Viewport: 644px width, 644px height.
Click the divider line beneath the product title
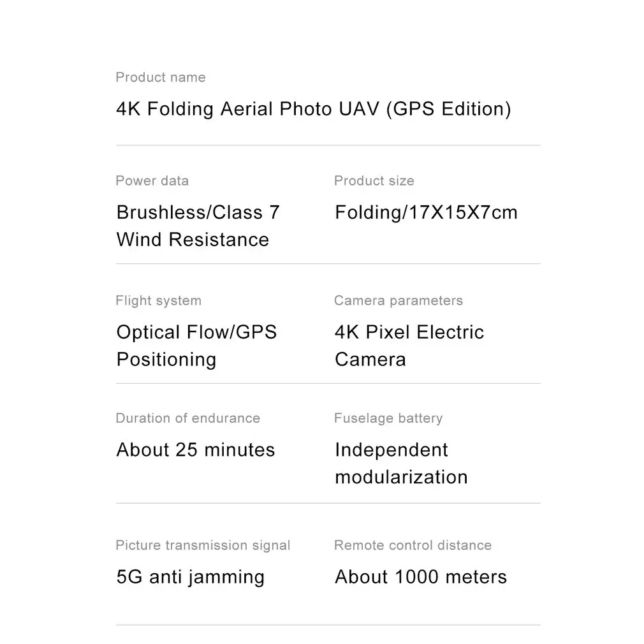coord(328,145)
